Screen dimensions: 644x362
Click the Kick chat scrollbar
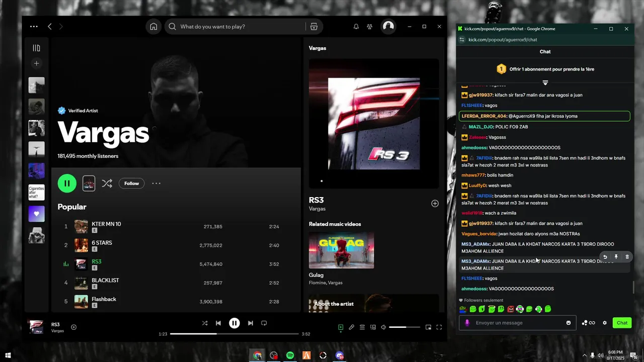[x=633, y=288]
